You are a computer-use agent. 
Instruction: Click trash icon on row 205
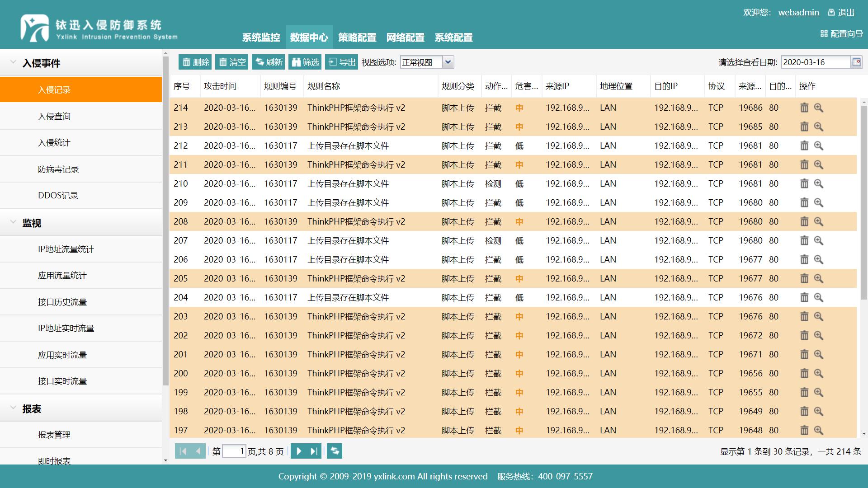(804, 278)
